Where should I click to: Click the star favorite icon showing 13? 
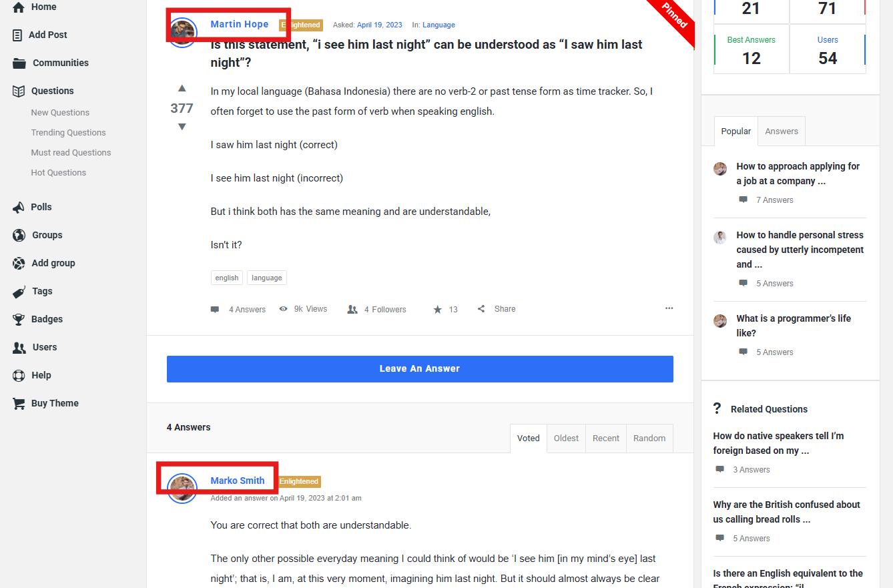438,310
